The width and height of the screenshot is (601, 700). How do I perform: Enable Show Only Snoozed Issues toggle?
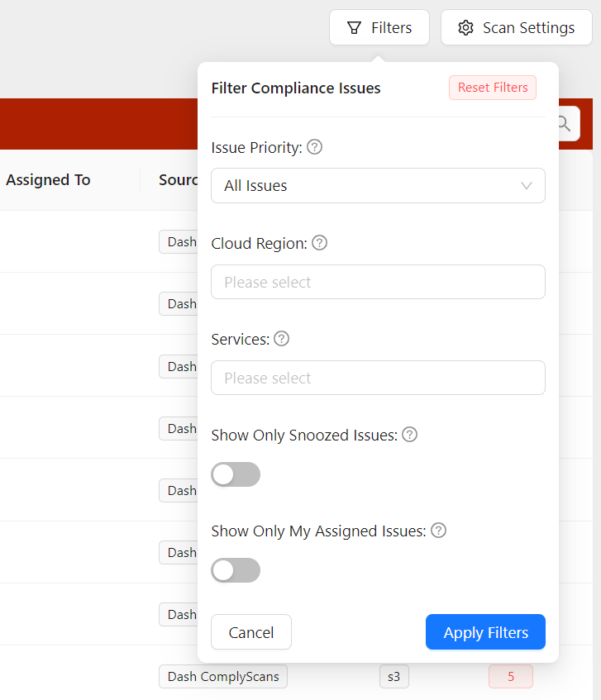[236, 474]
